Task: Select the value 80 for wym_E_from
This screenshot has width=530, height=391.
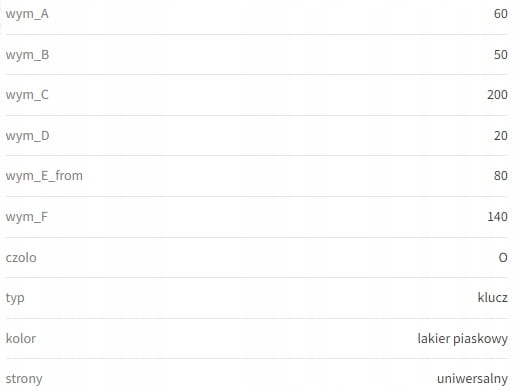Action: (x=501, y=176)
